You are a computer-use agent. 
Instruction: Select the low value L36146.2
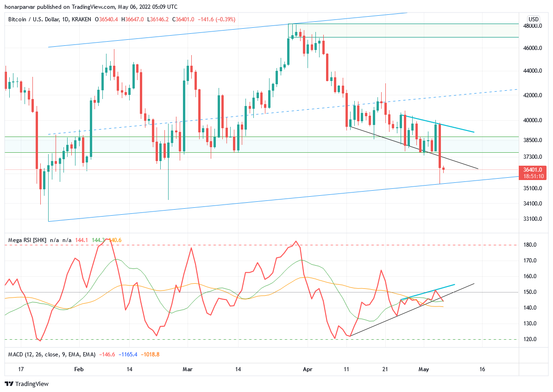pyautogui.click(x=157, y=19)
